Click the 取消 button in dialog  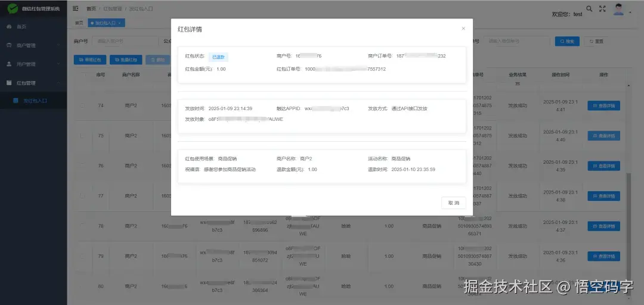click(454, 203)
